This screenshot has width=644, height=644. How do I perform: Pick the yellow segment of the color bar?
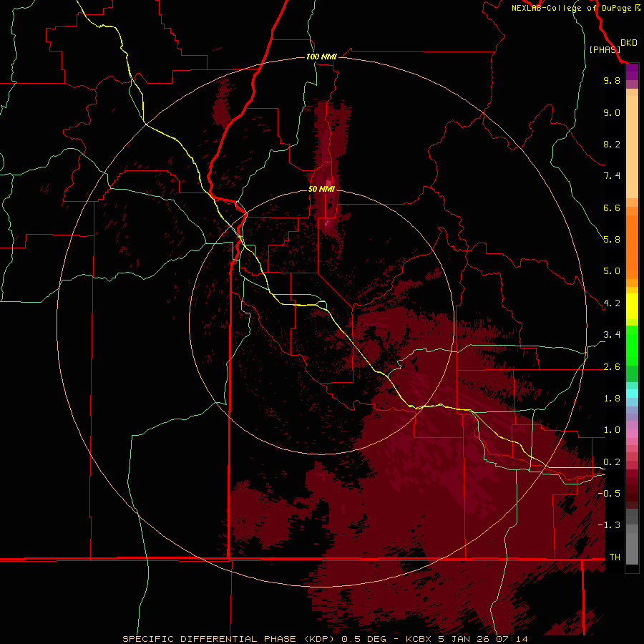pos(632,306)
